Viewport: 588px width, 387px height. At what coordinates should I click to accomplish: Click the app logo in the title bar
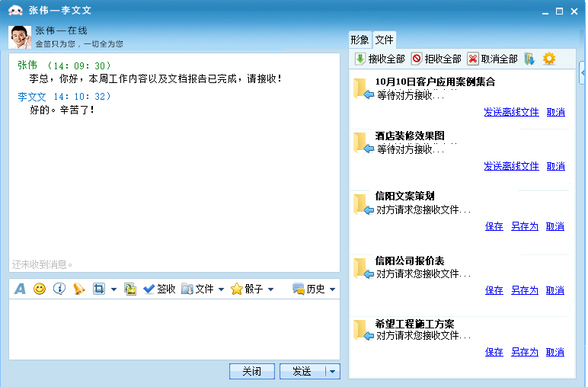tap(15, 11)
